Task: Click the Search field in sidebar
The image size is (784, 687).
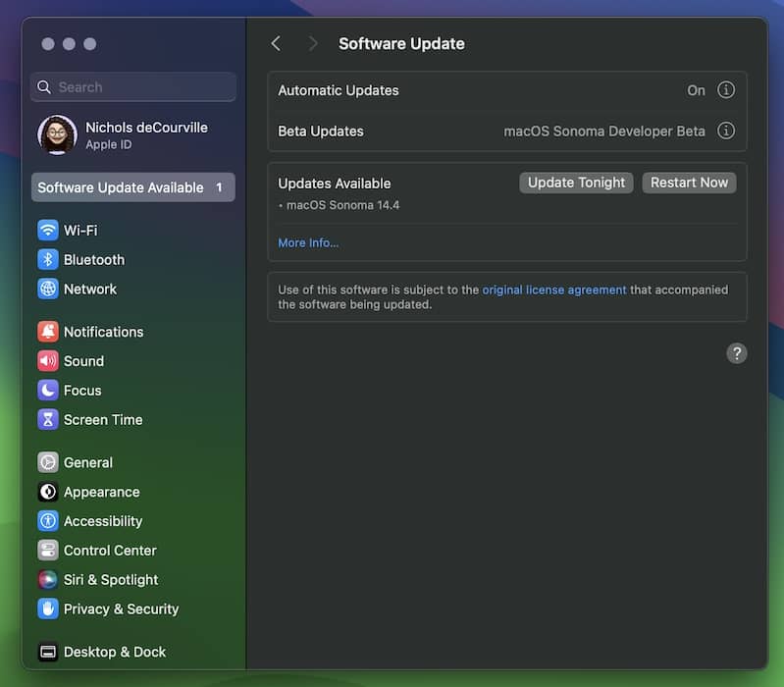Action: tap(133, 87)
